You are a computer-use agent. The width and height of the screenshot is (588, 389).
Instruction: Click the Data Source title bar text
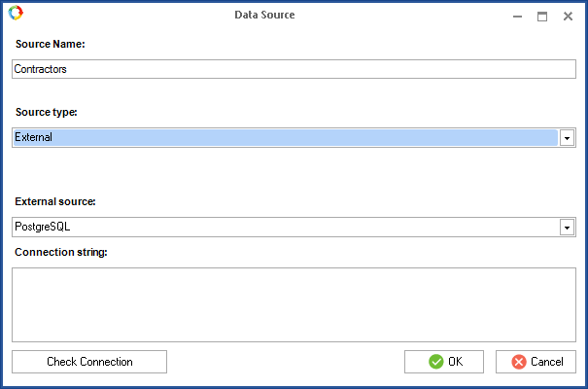pyautogui.click(x=264, y=15)
